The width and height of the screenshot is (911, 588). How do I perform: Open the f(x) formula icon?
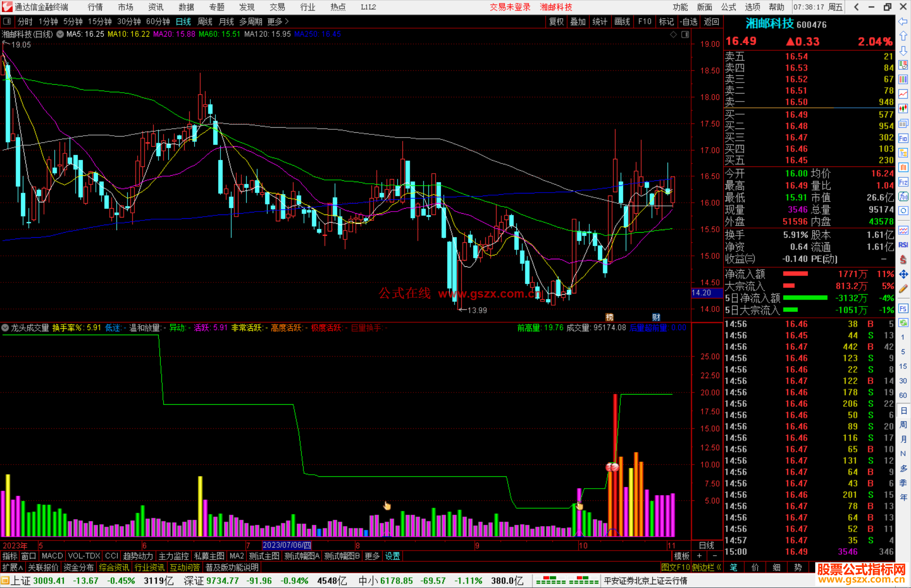[903, 196]
